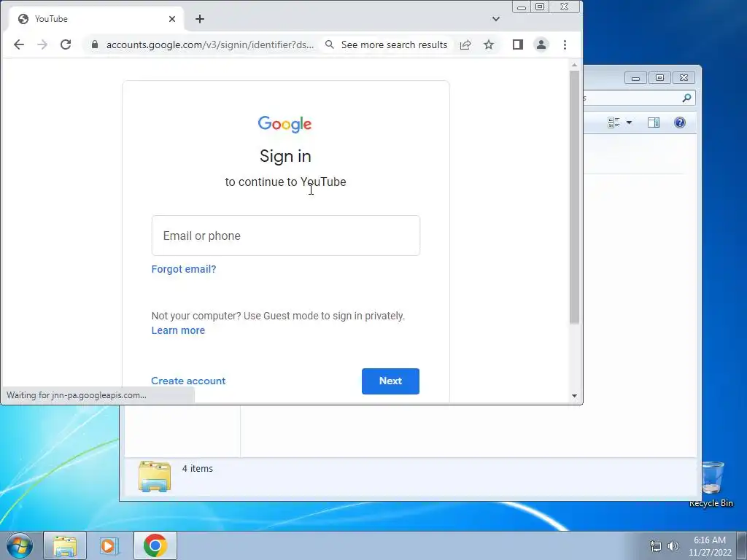747x560 pixels.
Task: Click the Chrome taskbar icon
Action: (x=155, y=545)
